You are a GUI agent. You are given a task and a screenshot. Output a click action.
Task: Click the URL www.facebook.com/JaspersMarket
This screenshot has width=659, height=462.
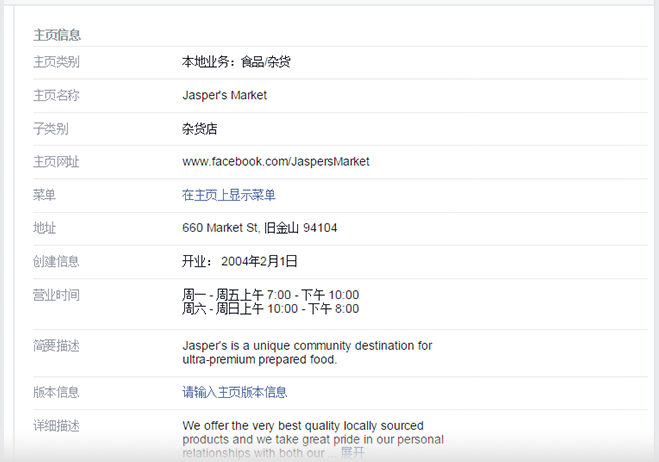point(276,162)
